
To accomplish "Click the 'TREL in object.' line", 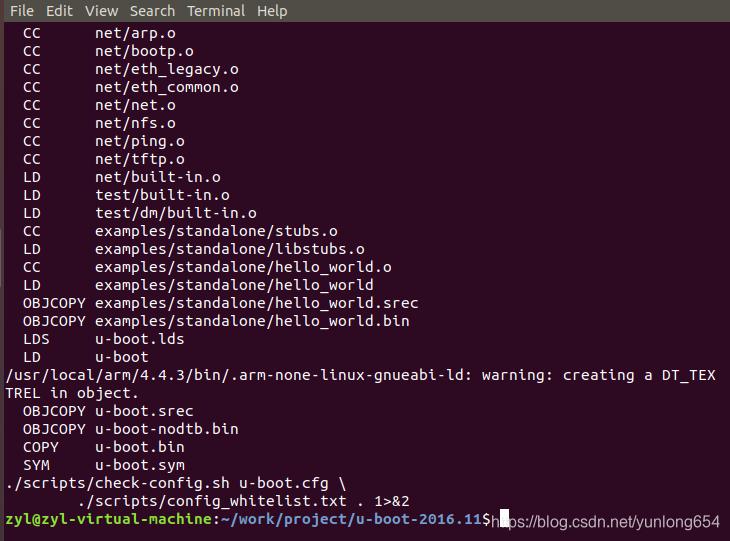I will point(72,393).
